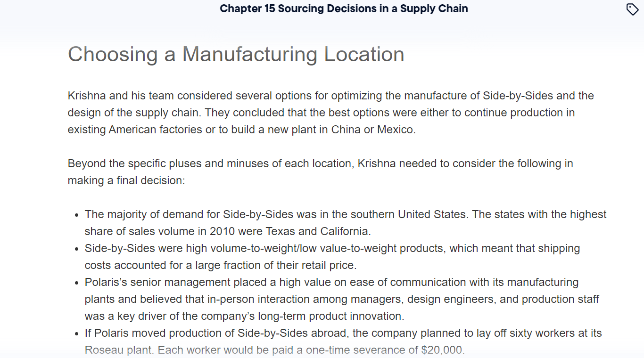
Task: Click the 'Choosing a Manufacturing Location' heading
Action: coord(236,54)
